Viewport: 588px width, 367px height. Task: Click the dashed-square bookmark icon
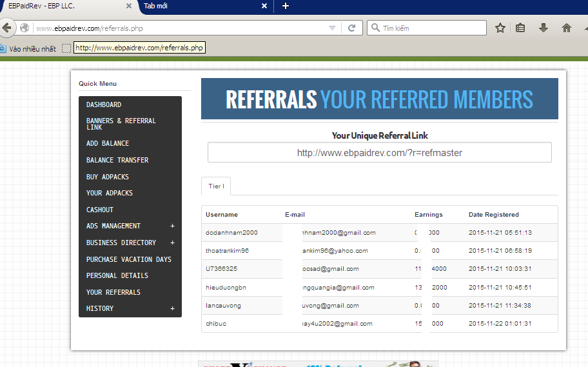[x=66, y=48]
